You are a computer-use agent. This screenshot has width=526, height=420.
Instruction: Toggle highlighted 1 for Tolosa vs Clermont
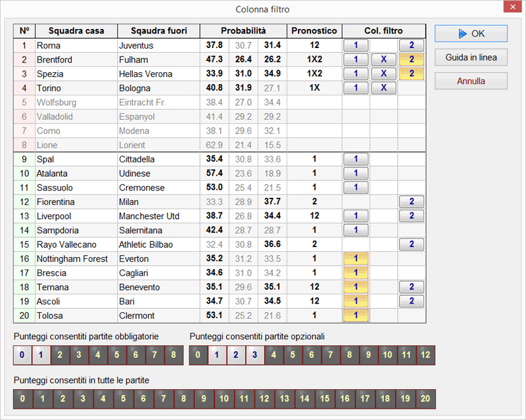click(x=356, y=315)
